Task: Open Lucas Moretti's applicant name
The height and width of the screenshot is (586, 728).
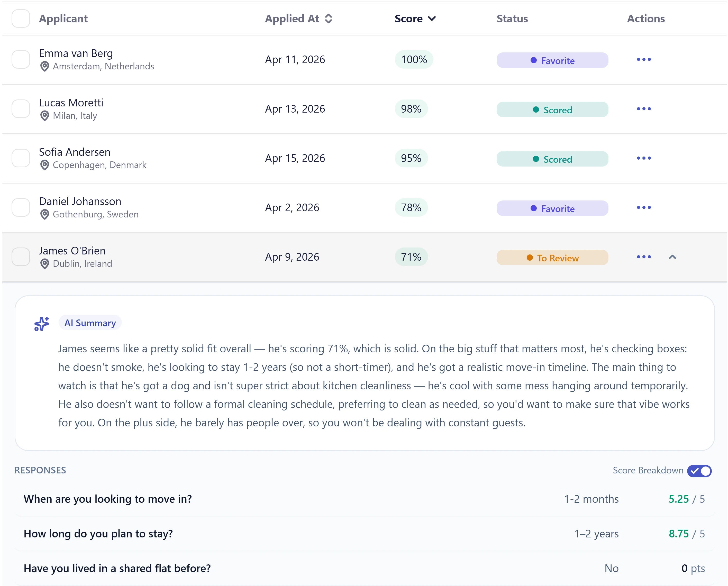Action: pyautogui.click(x=71, y=103)
